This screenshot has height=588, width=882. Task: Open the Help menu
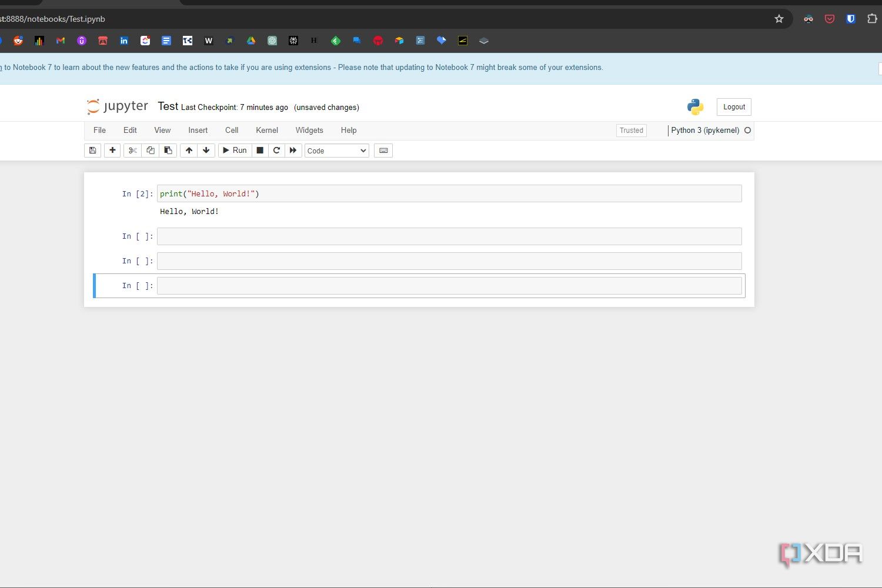[x=349, y=131]
